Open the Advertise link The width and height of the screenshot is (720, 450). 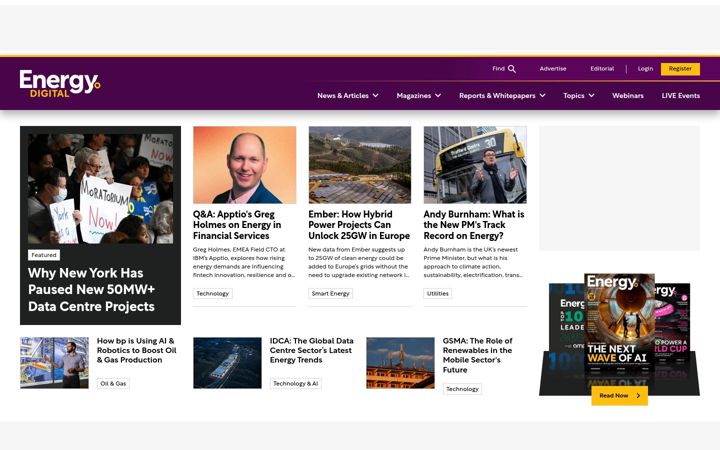coord(553,68)
